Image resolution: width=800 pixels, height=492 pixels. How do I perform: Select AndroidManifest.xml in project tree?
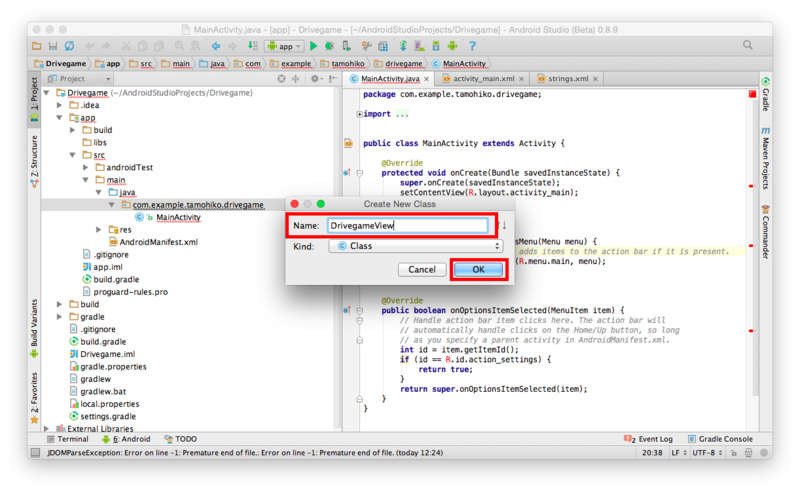pos(154,242)
